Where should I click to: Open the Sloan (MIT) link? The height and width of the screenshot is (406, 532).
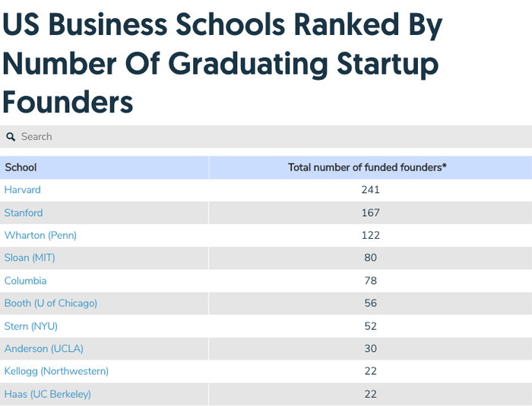(x=30, y=258)
